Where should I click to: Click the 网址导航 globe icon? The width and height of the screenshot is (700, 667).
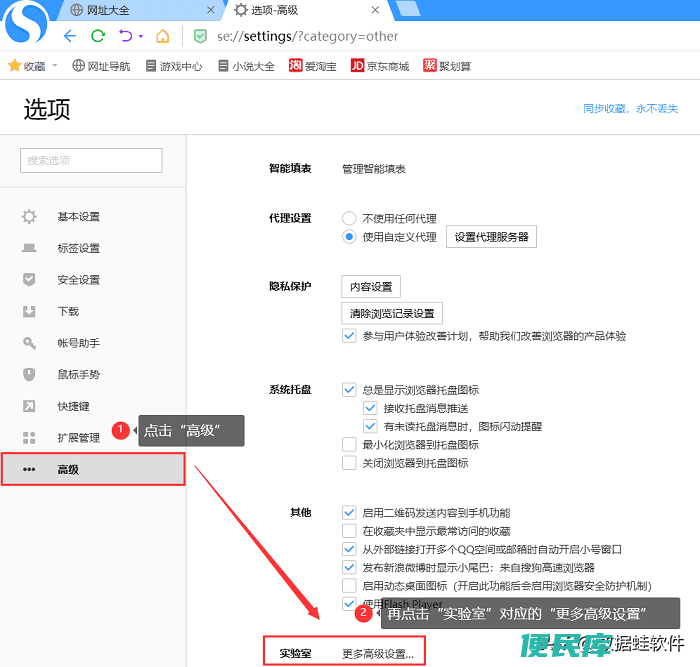[x=78, y=66]
